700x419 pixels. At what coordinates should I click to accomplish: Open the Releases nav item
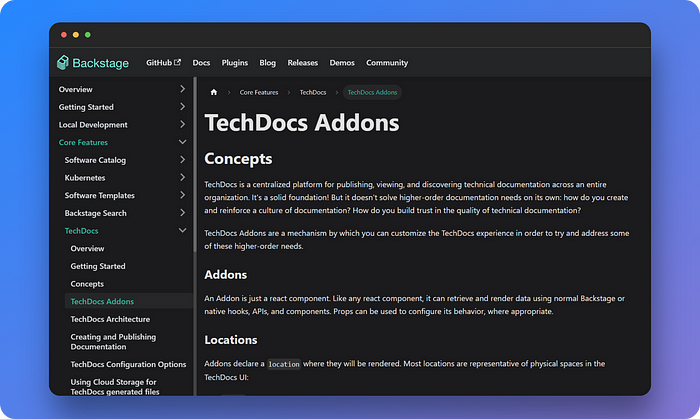click(303, 63)
